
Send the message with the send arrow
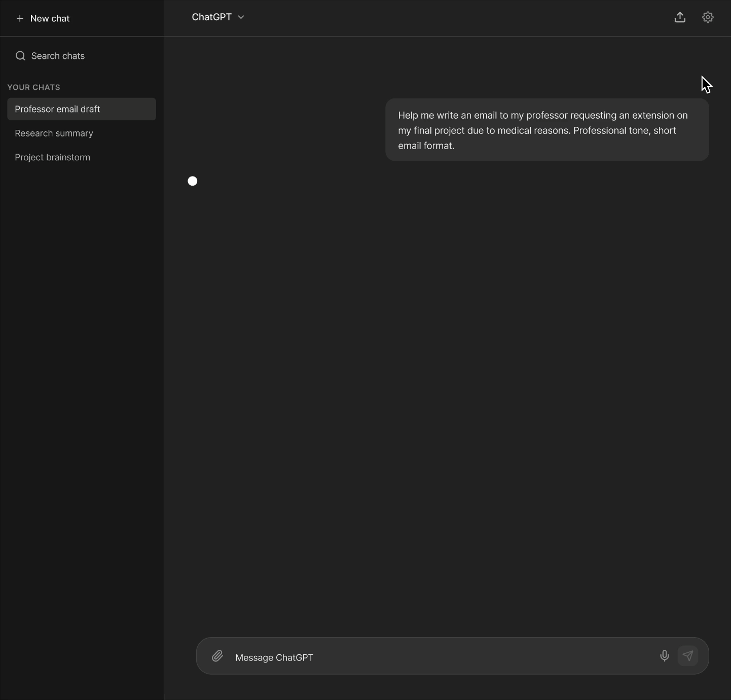click(x=688, y=656)
